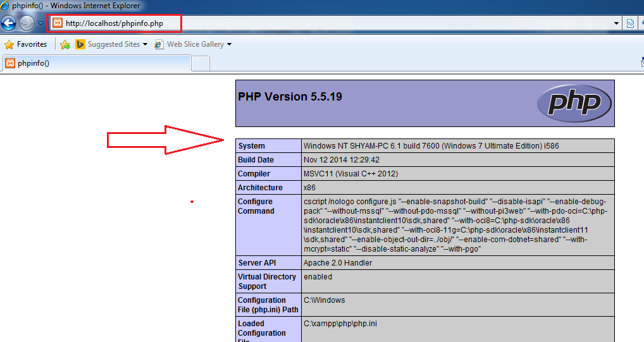Click the Internet Explorer icon in title bar
Image resolution: width=644 pixels, height=342 pixels.
click(x=4, y=5)
